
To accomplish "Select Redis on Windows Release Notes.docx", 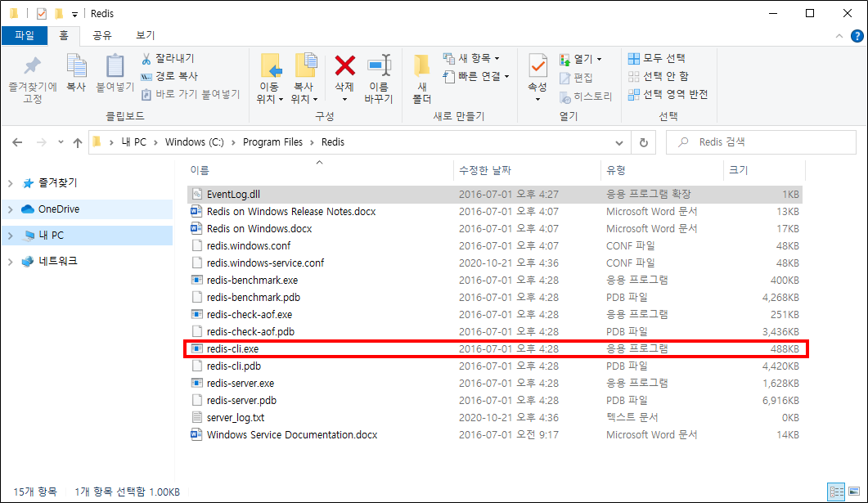I will (495, 211).
